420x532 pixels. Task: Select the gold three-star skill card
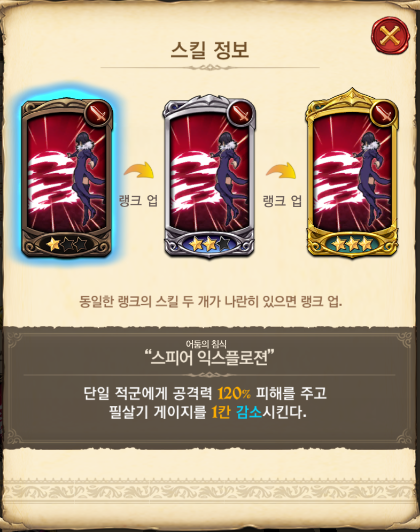(352, 174)
